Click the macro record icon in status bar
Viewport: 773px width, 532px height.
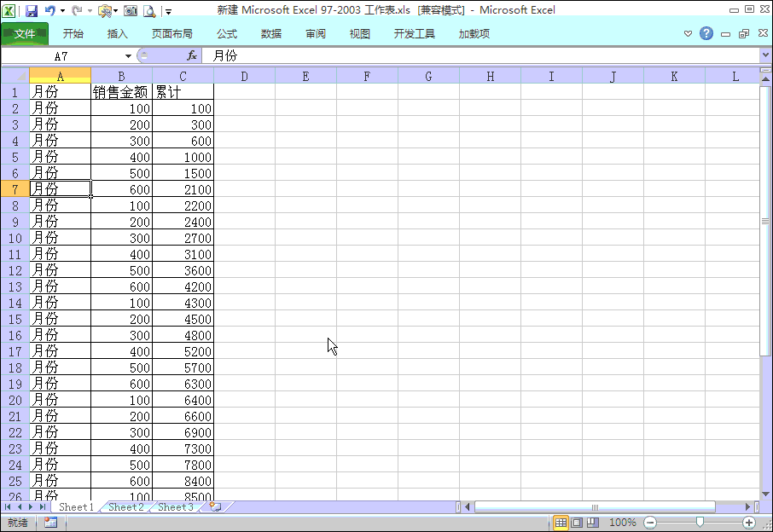(x=50, y=523)
